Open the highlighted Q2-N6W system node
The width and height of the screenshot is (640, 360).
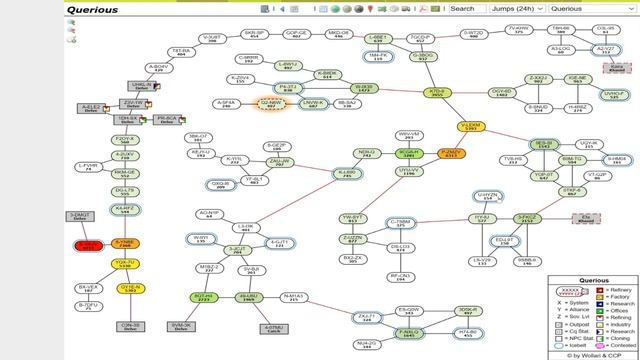tap(271, 104)
